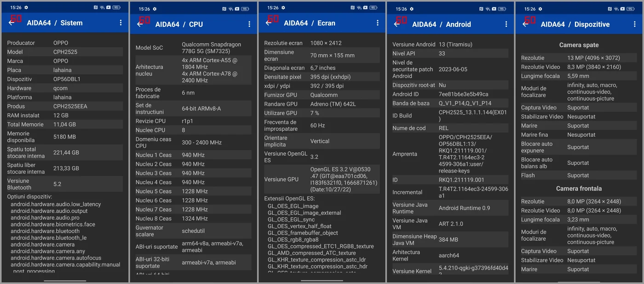
Task: Select the Total Memorie 11,04 GB row
Action: click(x=65, y=124)
